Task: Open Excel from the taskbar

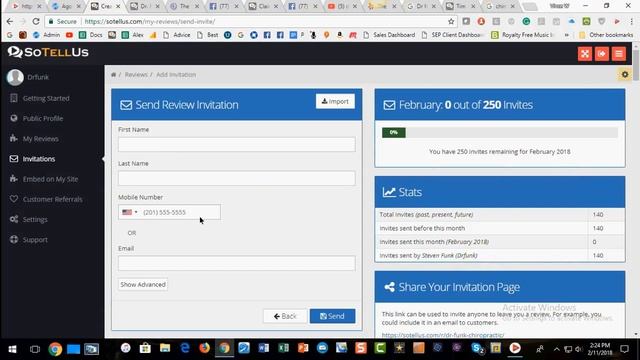Action: [283, 348]
